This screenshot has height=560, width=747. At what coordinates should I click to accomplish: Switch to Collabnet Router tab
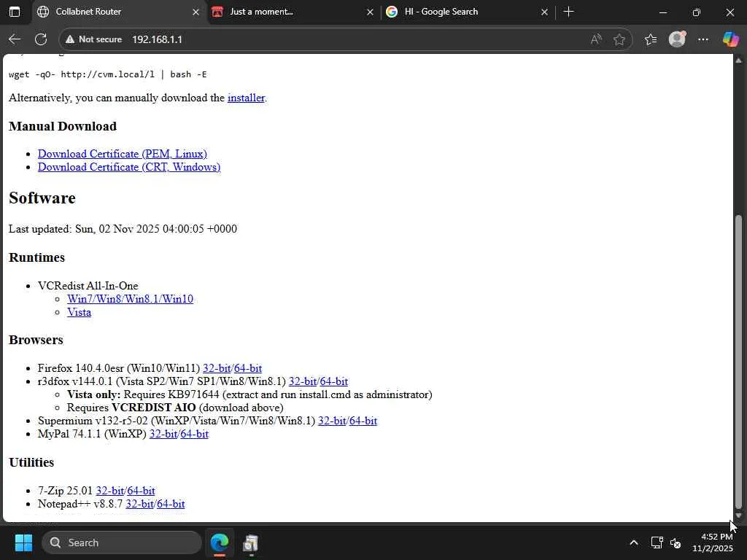click(x=119, y=12)
